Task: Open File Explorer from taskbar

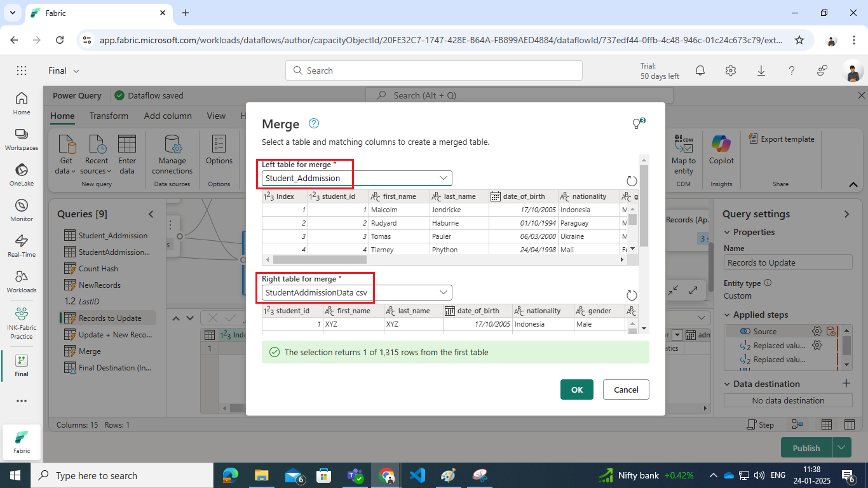Action: pyautogui.click(x=261, y=475)
